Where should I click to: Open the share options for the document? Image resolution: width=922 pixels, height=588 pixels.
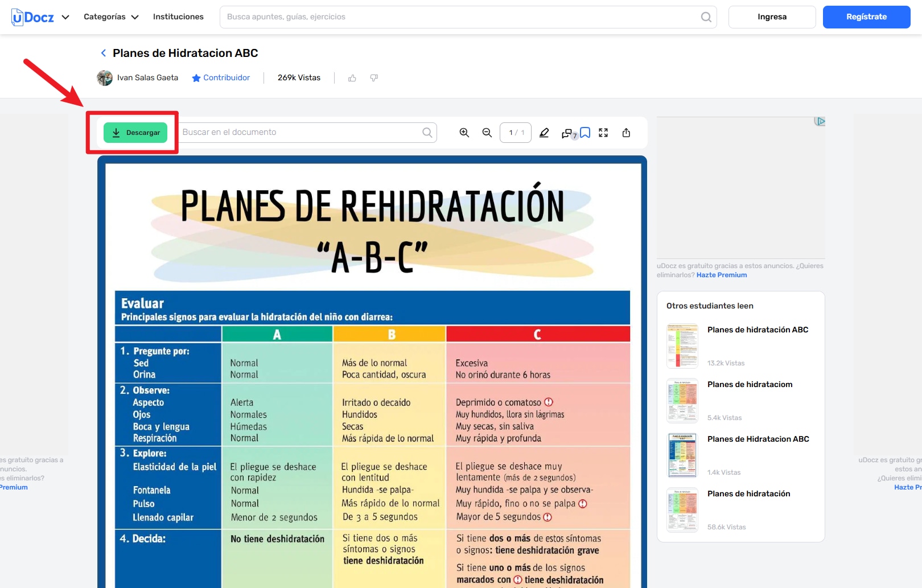point(626,132)
